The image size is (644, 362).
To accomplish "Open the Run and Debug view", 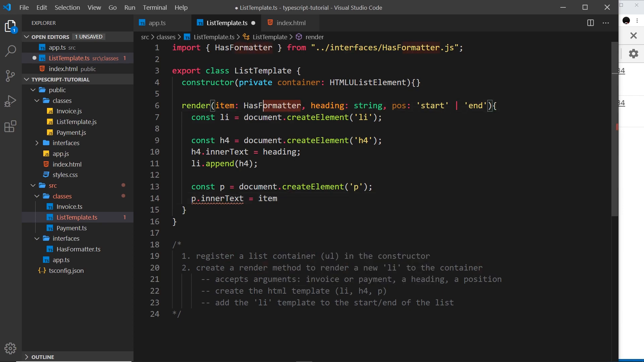I will click(10, 101).
